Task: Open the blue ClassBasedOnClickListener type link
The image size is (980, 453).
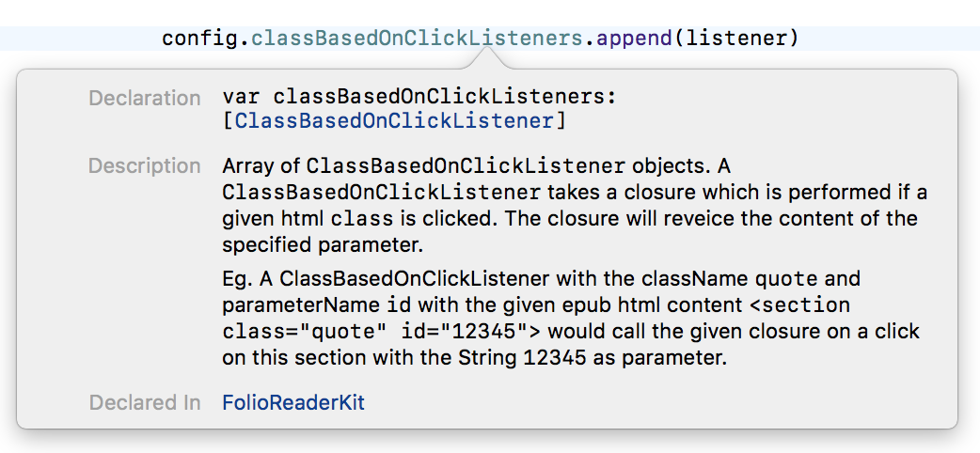Action: click(394, 120)
